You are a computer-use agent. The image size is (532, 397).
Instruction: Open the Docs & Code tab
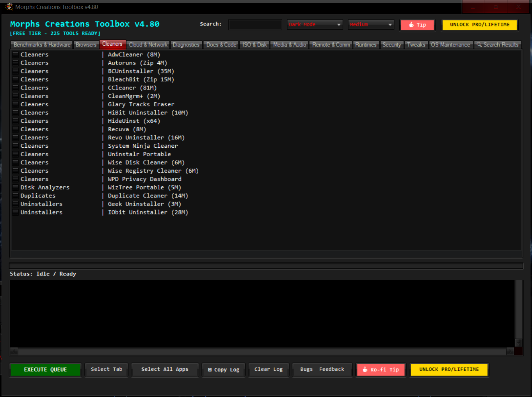[x=221, y=45]
